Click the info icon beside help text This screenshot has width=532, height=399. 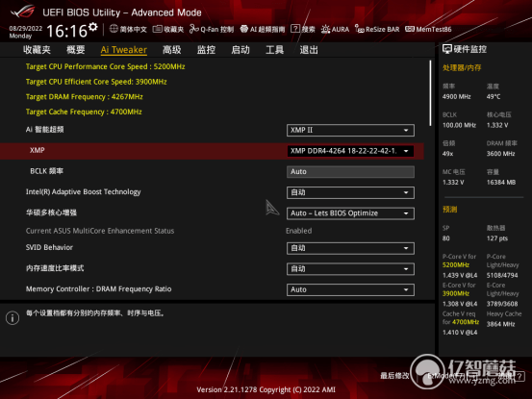(13, 318)
